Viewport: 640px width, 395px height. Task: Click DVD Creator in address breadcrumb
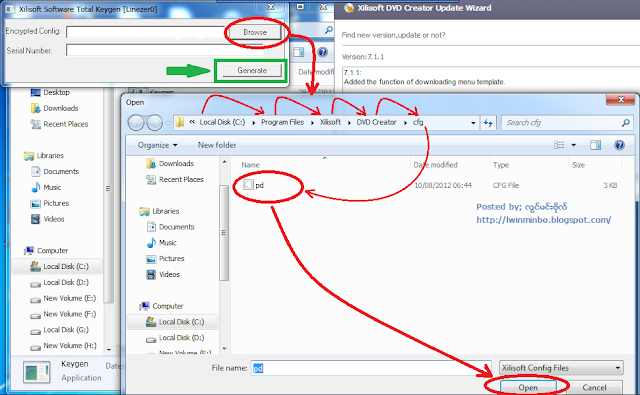click(376, 122)
